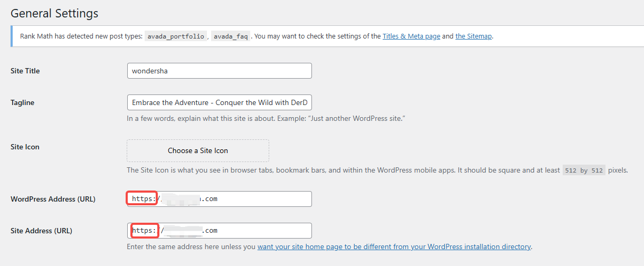The image size is (644, 266).
Task: Open the Titles & Meta page link
Action: (411, 36)
